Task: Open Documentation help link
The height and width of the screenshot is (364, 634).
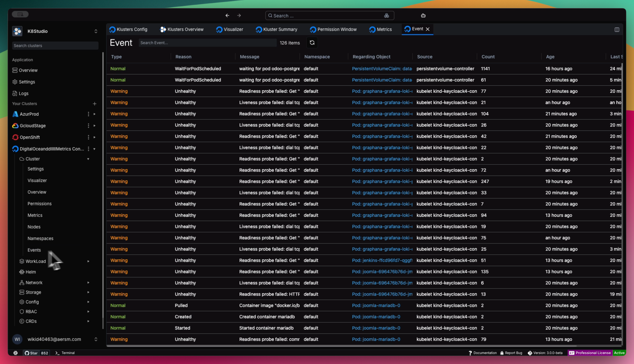Action: click(482, 353)
